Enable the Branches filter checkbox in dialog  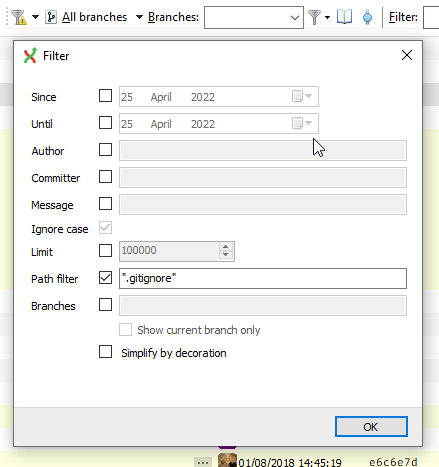pos(105,304)
